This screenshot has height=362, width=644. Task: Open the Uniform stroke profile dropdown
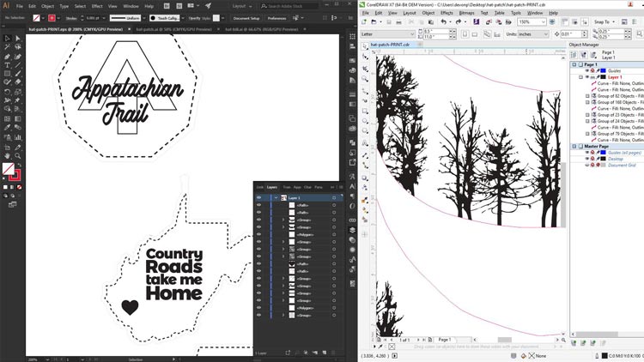tap(143, 18)
